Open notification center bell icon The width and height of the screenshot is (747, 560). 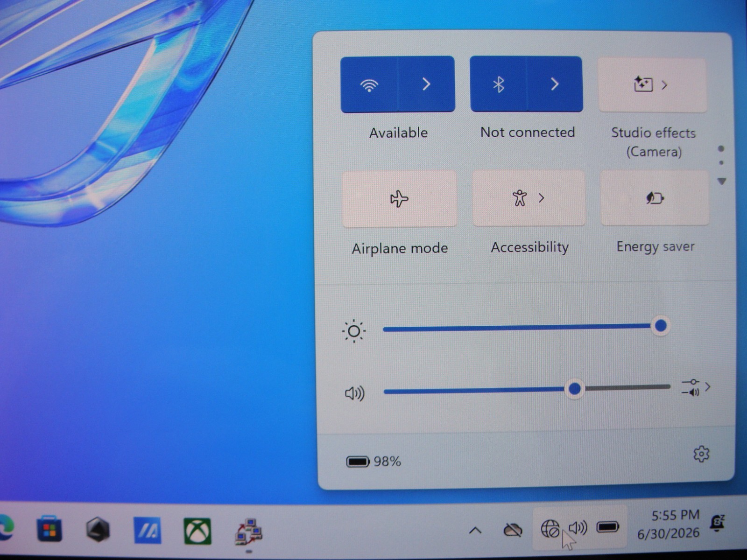717,523
